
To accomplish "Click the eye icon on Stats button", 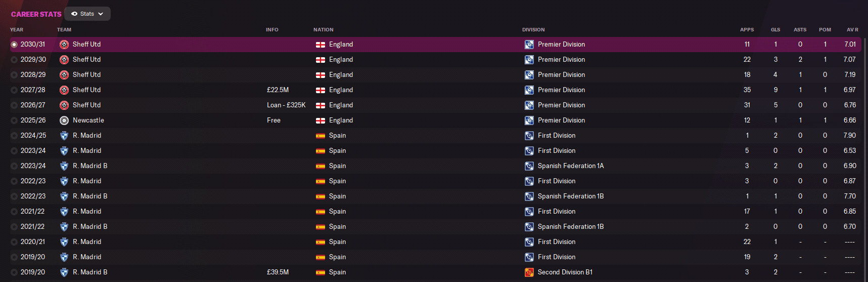I will [x=74, y=14].
